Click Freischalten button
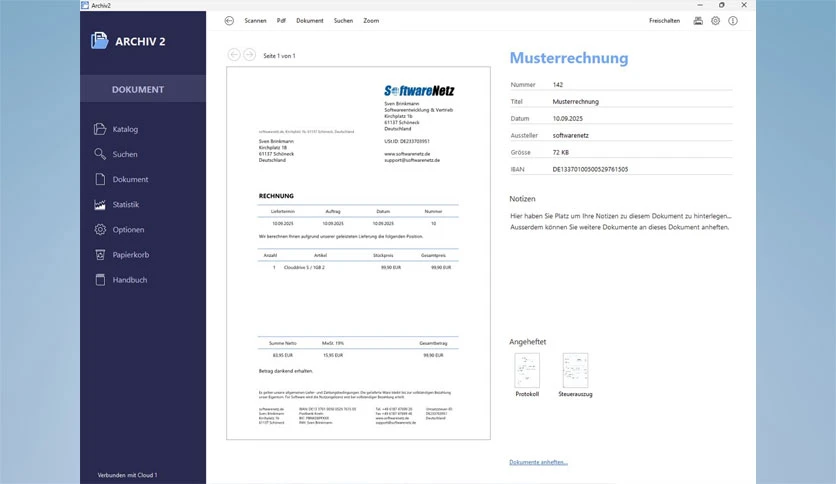Image resolution: width=836 pixels, height=484 pixels. 664,21
